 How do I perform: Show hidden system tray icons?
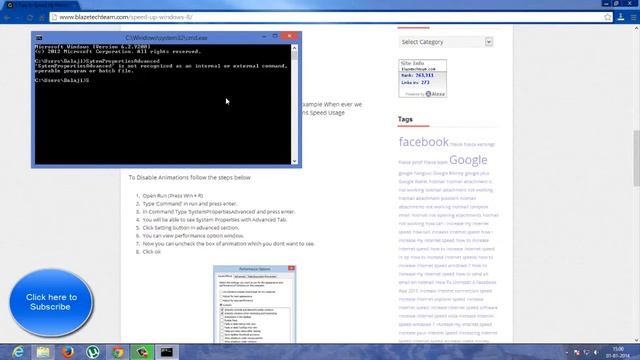pos(567,353)
